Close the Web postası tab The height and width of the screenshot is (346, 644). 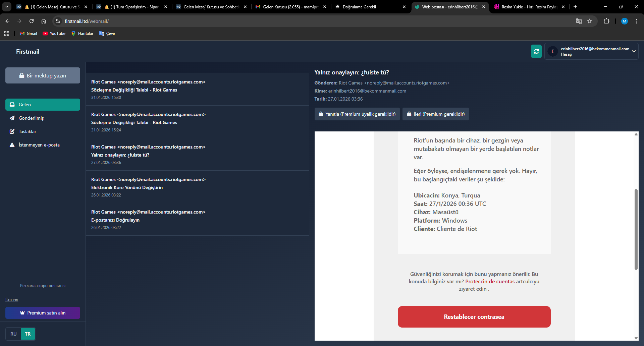483,7
